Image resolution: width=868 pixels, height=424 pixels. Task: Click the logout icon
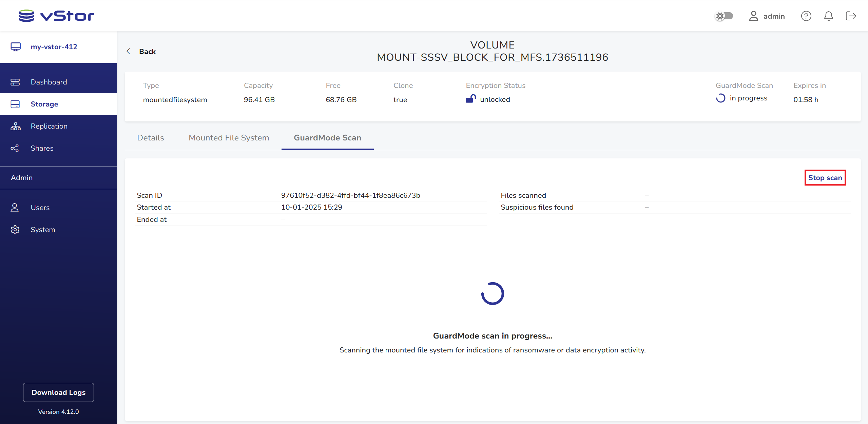point(851,16)
